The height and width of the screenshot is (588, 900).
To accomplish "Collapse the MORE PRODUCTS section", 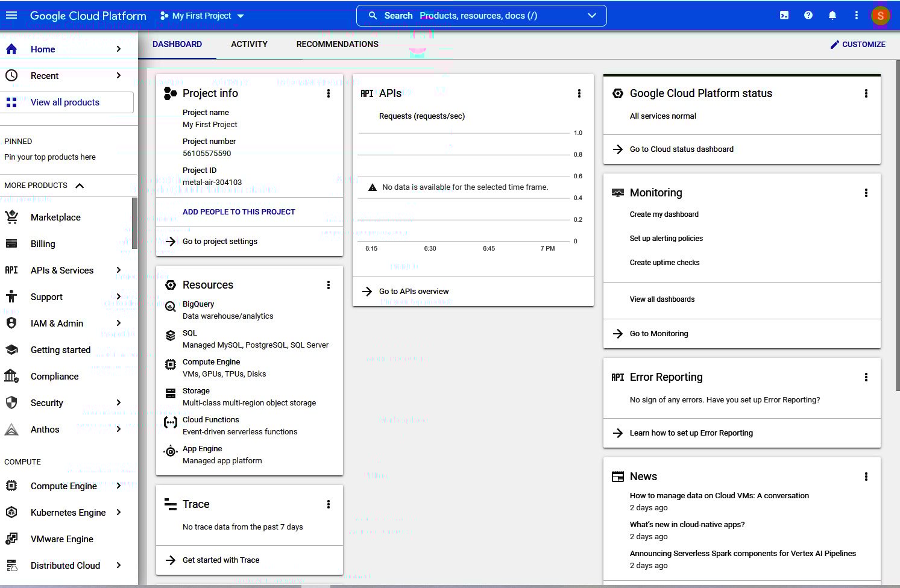I will (80, 186).
